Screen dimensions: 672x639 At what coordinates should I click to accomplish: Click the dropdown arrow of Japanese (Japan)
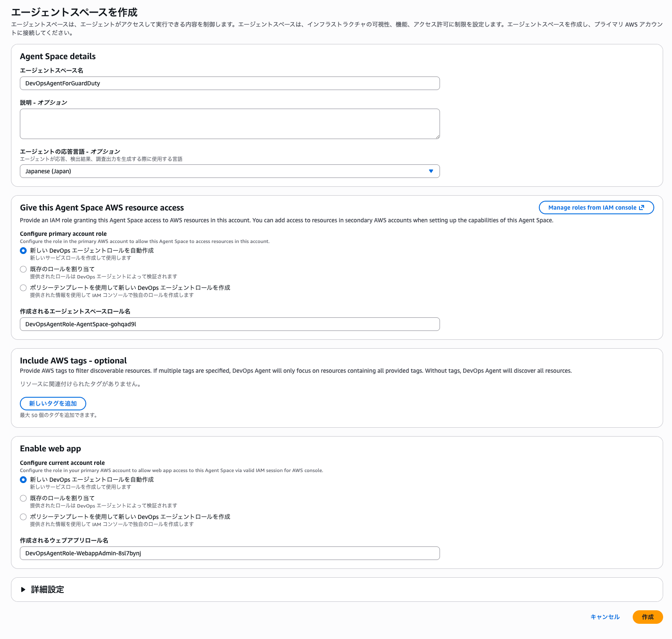click(x=431, y=171)
